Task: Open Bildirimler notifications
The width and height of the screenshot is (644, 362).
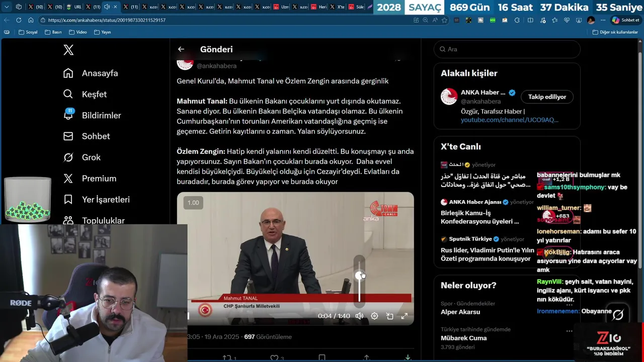Action: (x=92, y=115)
